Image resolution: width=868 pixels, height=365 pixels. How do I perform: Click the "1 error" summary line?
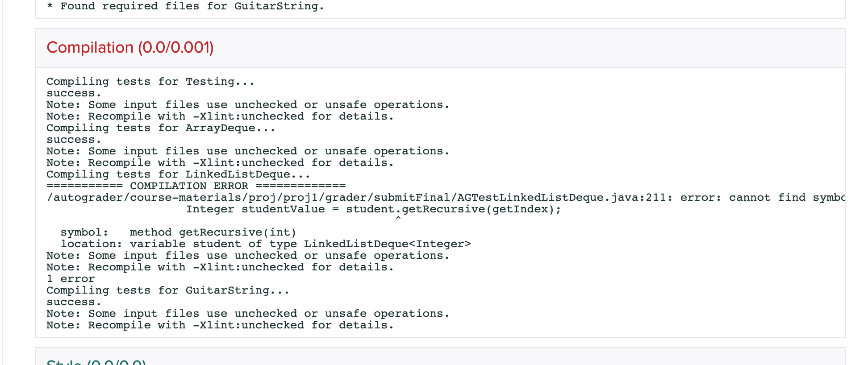(x=71, y=279)
